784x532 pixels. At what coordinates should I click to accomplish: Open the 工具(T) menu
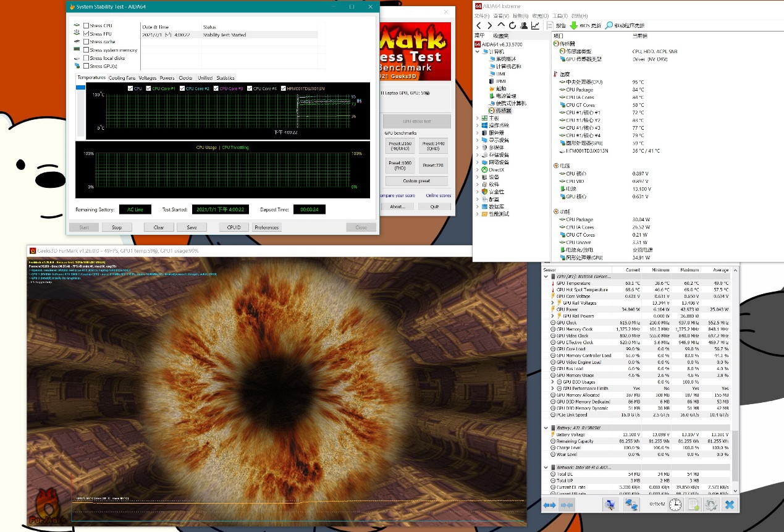point(560,15)
